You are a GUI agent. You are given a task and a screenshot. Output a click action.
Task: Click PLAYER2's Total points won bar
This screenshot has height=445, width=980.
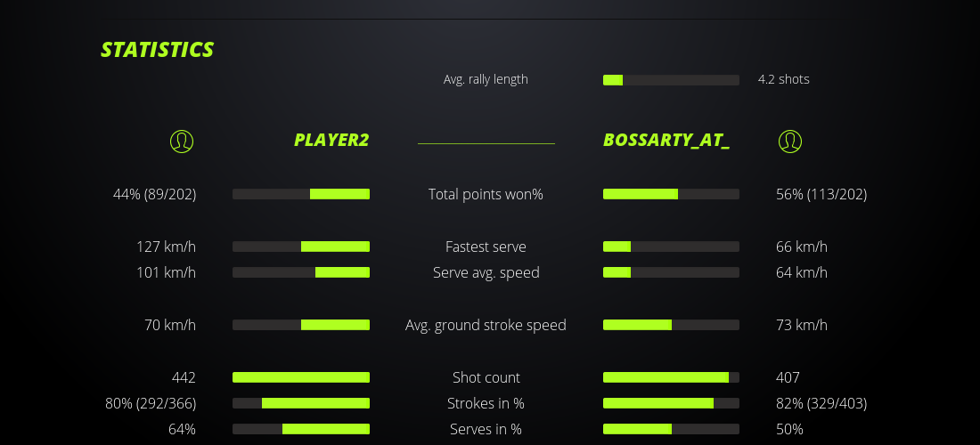[301, 194]
